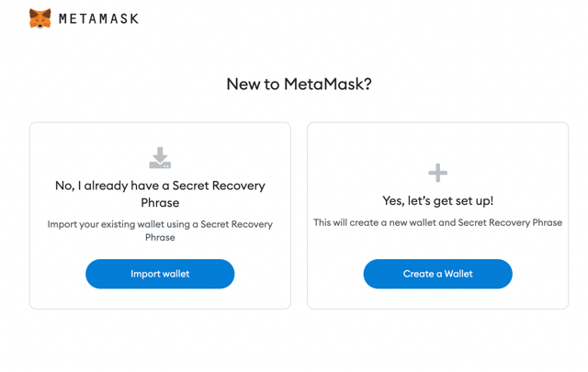Click the small gray 'Phrase' line above Import wallet
The width and height of the screenshot is (588, 372).
pos(160,237)
